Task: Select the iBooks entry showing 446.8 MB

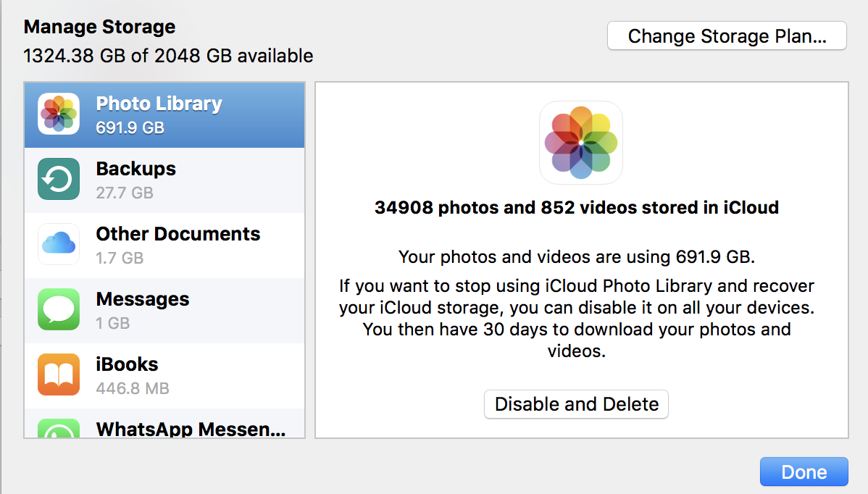Action: [x=164, y=376]
